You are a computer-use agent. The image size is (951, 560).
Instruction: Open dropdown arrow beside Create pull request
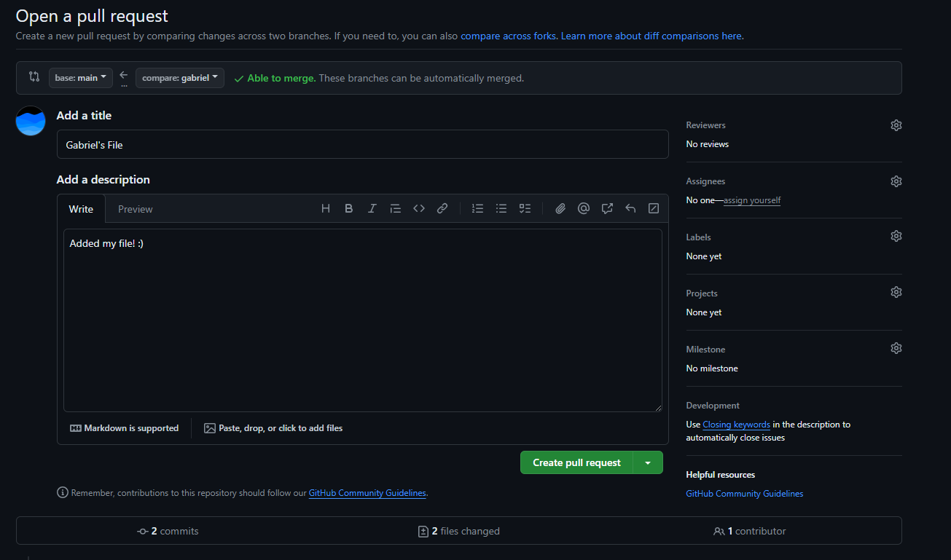click(x=648, y=462)
